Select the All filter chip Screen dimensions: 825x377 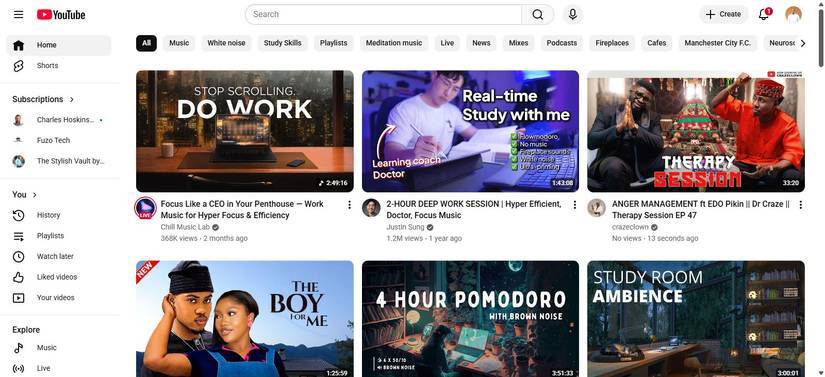pos(146,43)
